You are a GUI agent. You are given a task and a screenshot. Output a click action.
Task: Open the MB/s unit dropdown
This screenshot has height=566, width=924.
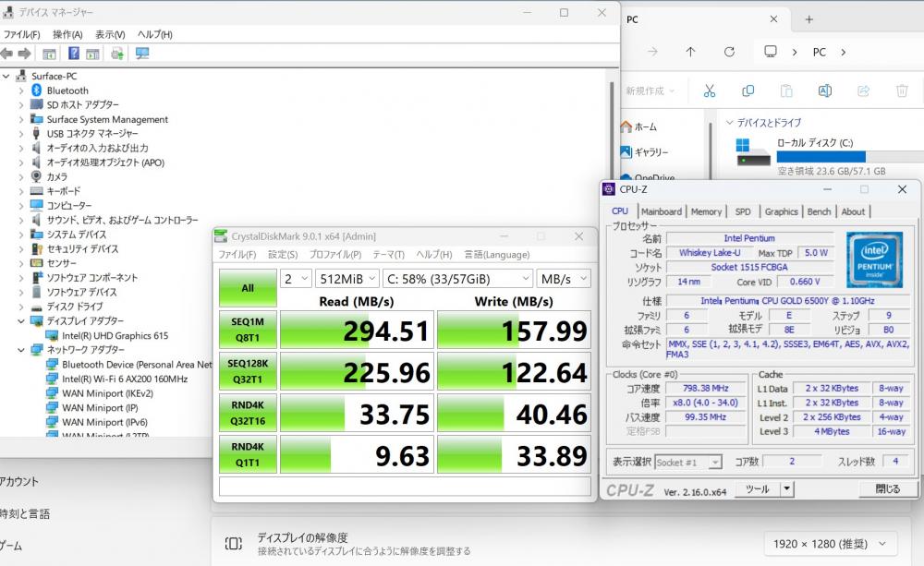coord(564,279)
